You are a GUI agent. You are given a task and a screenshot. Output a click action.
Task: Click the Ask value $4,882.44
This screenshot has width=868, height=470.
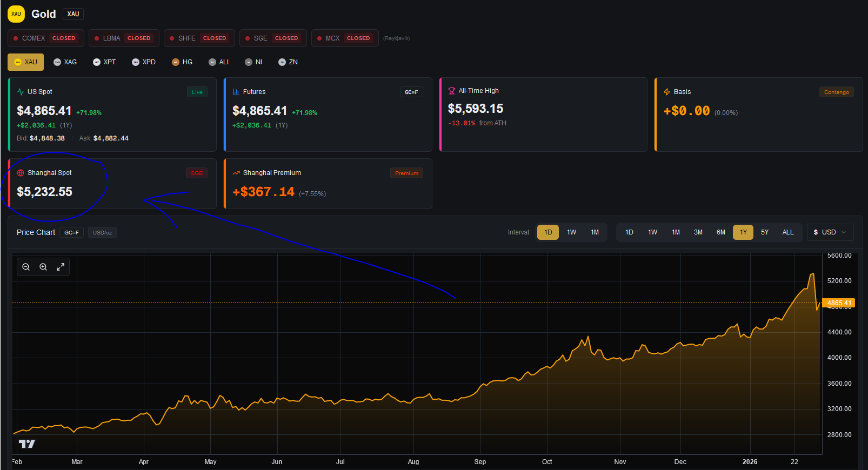pyautogui.click(x=111, y=138)
